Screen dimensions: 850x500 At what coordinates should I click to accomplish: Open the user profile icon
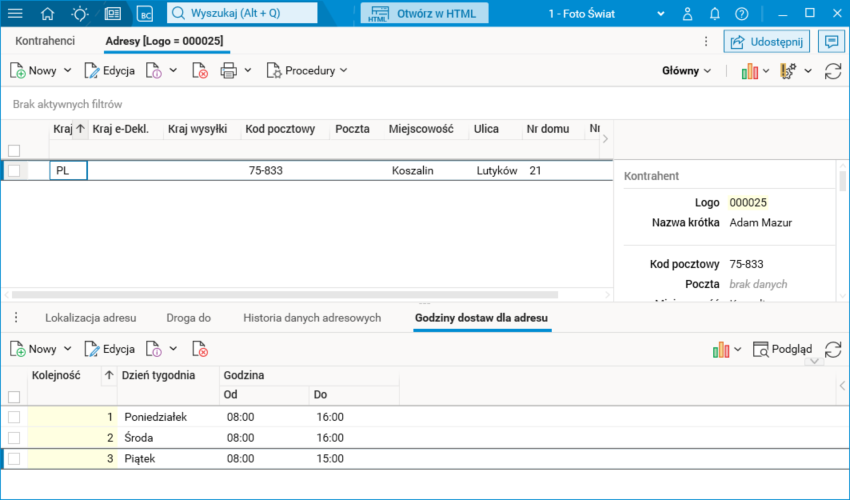pyautogui.click(x=687, y=14)
